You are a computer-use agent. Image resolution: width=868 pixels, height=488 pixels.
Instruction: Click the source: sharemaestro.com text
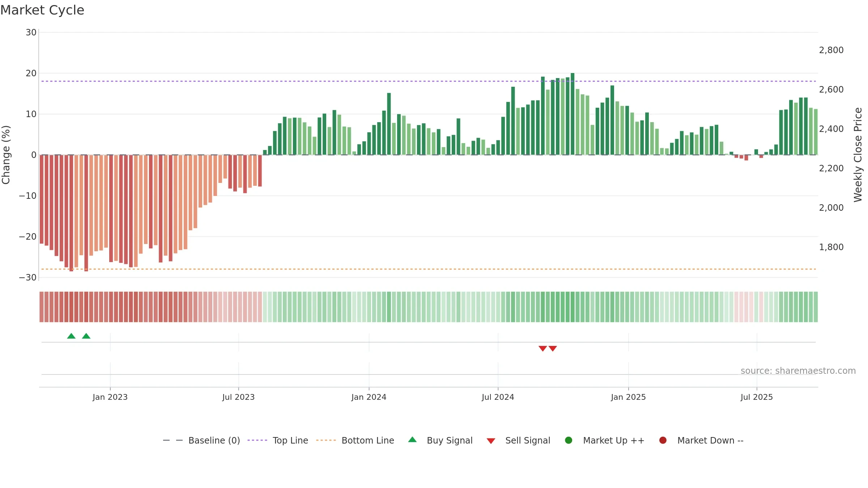[x=798, y=371]
